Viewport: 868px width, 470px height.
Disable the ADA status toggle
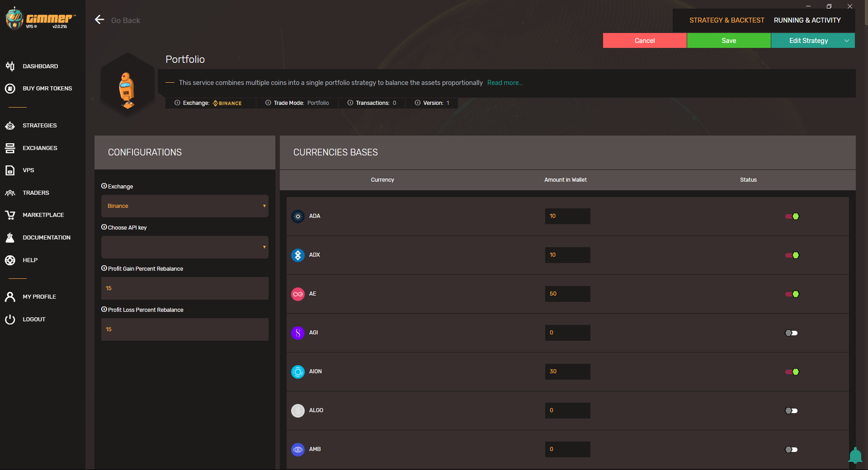(792, 216)
